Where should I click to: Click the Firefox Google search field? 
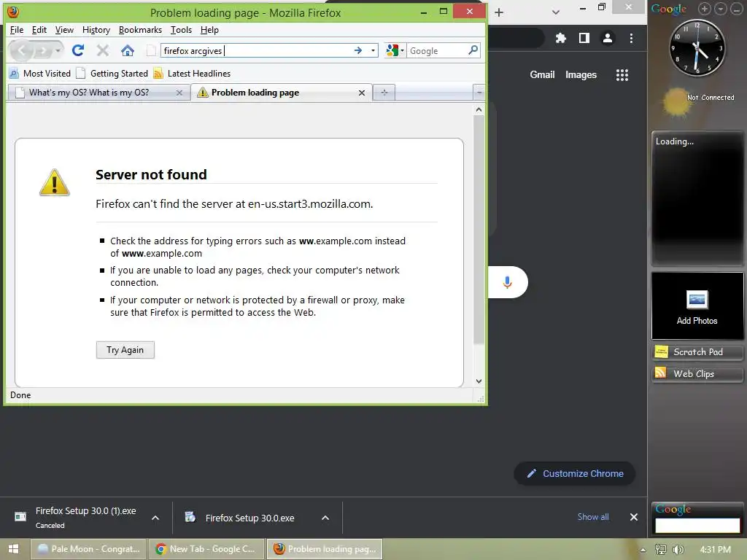tap(438, 50)
